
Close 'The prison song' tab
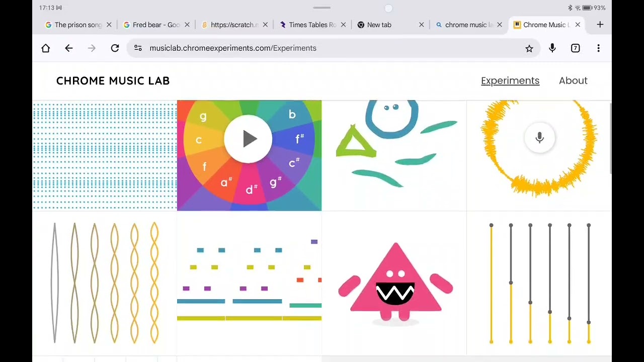point(109,25)
